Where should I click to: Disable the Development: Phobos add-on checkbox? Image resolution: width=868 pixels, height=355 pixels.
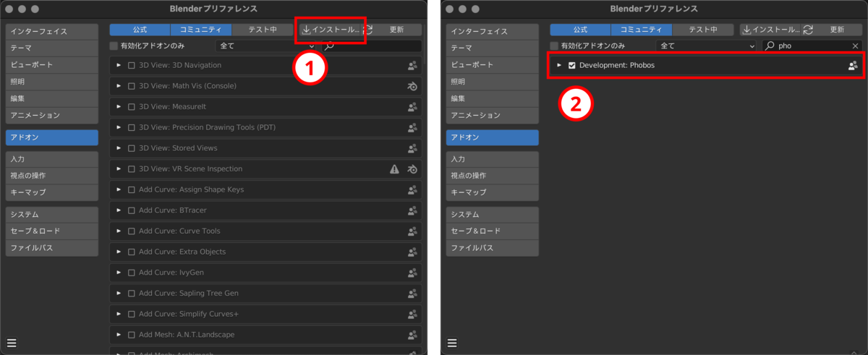(572, 65)
